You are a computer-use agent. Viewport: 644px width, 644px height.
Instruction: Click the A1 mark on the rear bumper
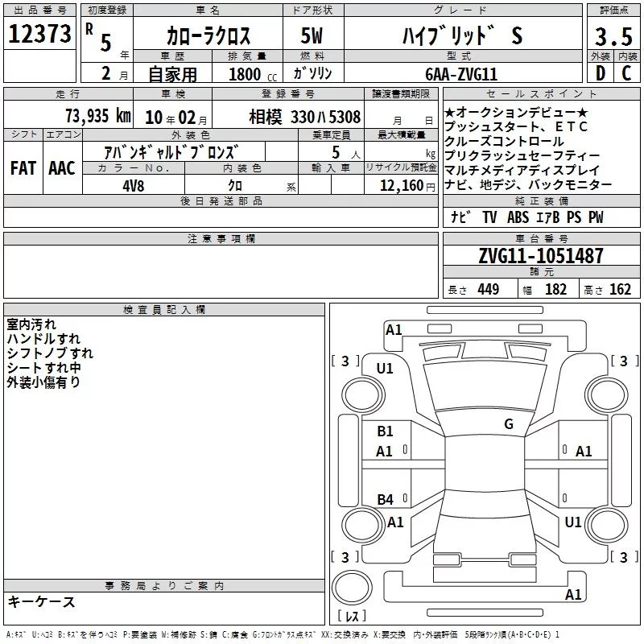(573, 594)
